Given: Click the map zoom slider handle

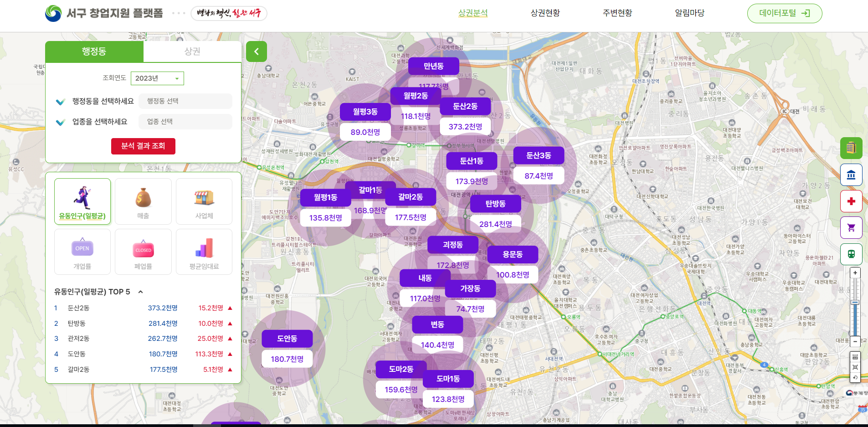Looking at the screenshot, I should point(855,302).
